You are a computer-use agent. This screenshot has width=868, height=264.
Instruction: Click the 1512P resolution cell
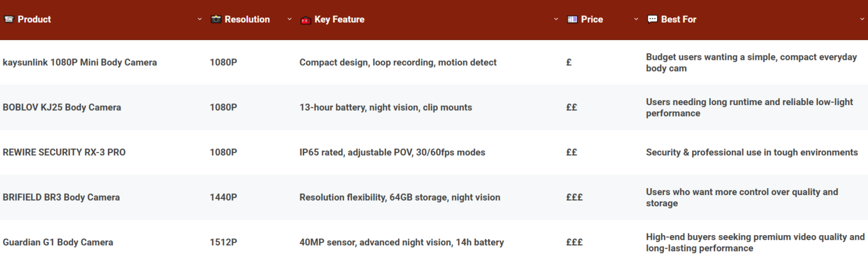tap(223, 242)
